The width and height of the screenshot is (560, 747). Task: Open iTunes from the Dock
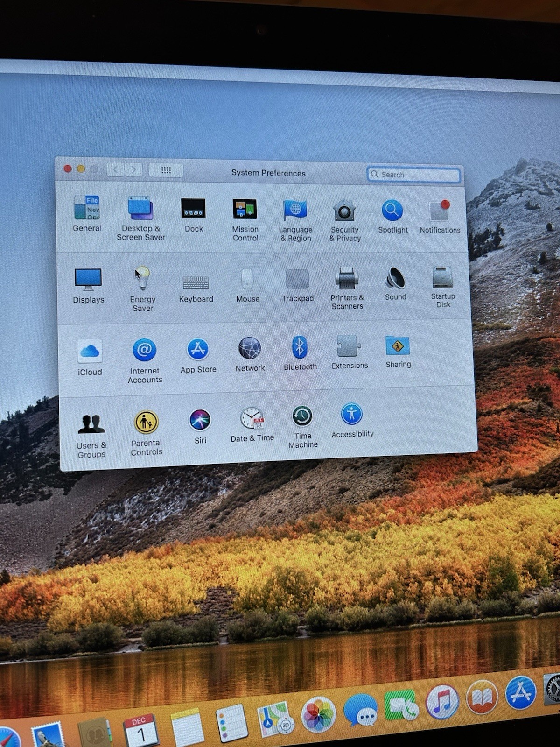coord(442,702)
